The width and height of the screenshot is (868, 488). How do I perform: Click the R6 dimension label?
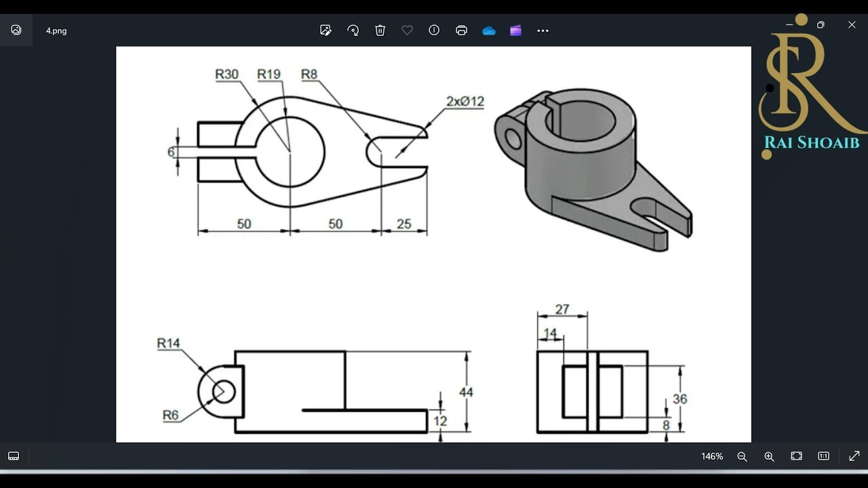(x=171, y=415)
